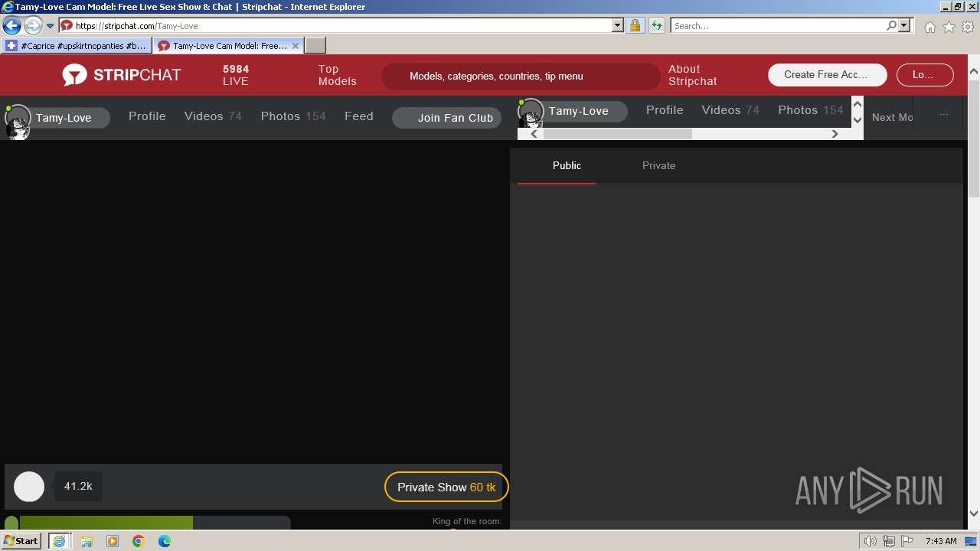Refresh the page with the reload icon
The height and width of the screenshot is (551, 980).
[x=656, y=25]
